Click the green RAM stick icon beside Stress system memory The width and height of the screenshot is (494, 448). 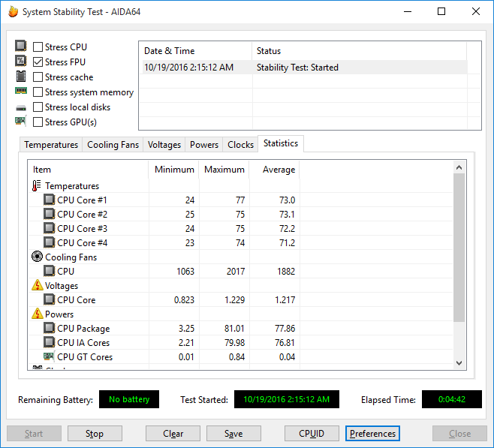click(x=21, y=91)
